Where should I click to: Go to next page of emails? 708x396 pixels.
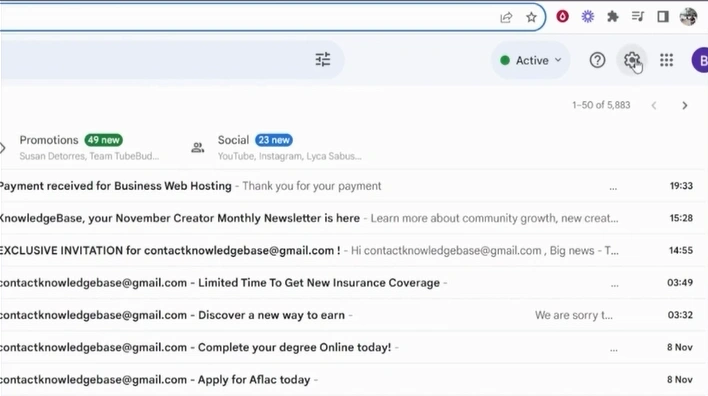[x=685, y=106]
